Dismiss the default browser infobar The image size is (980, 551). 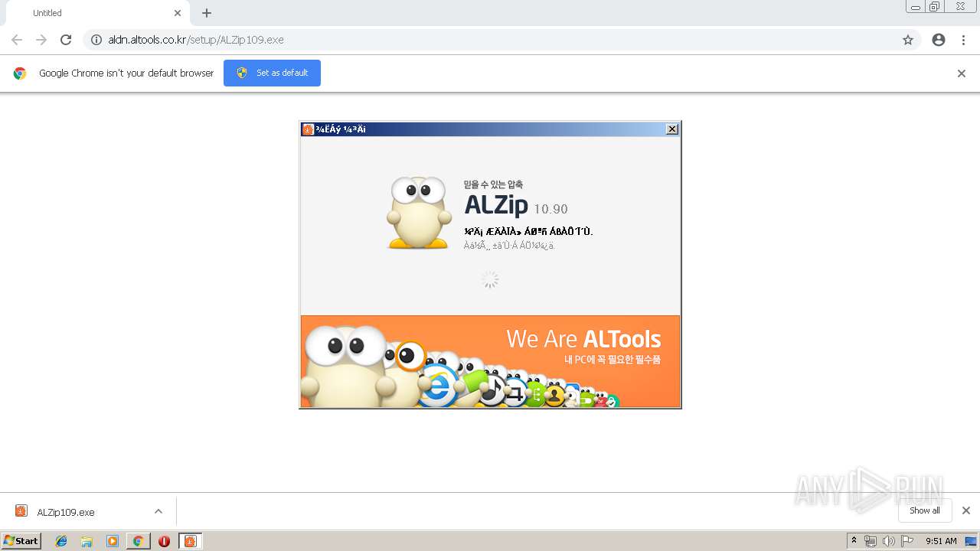(962, 73)
